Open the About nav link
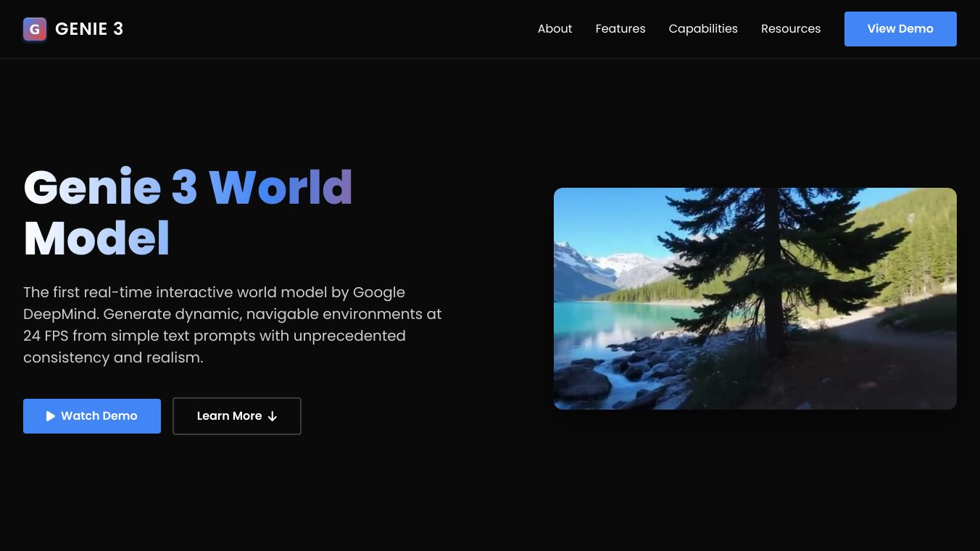Screen dimensions: 980x551 pos(555,29)
